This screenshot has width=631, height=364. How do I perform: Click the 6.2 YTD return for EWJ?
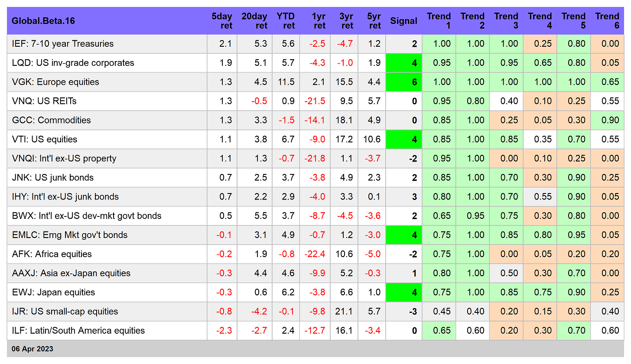coord(286,292)
